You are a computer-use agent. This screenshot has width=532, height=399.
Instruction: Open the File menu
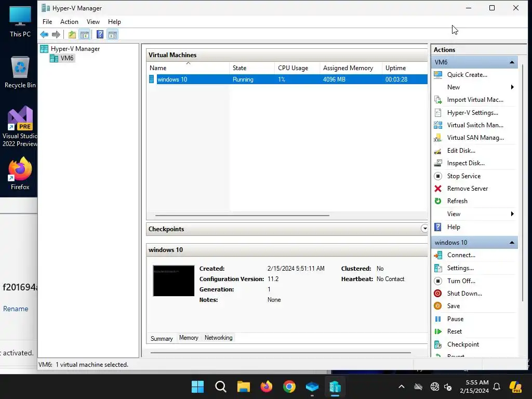coord(47,22)
